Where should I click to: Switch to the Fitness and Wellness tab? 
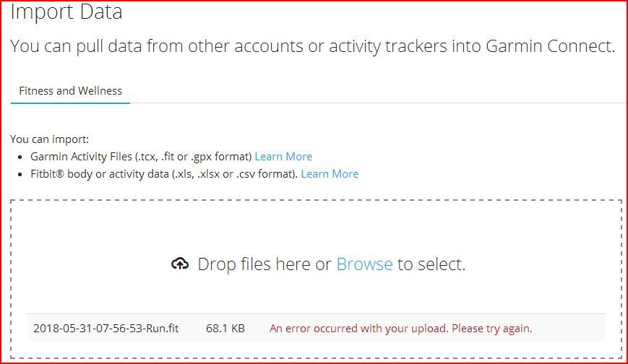[x=71, y=91]
